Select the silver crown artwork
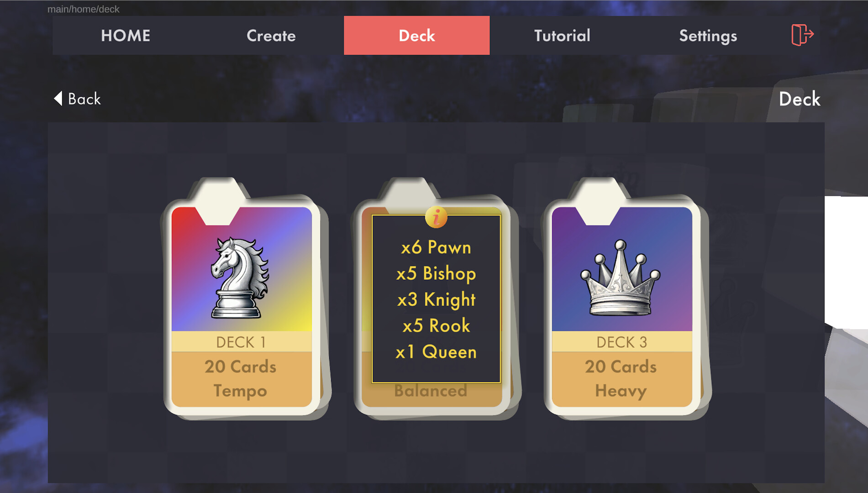The image size is (868, 493). [620, 278]
